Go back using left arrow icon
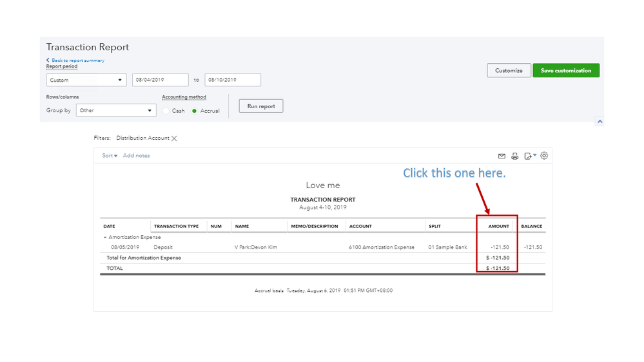 pos(48,60)
